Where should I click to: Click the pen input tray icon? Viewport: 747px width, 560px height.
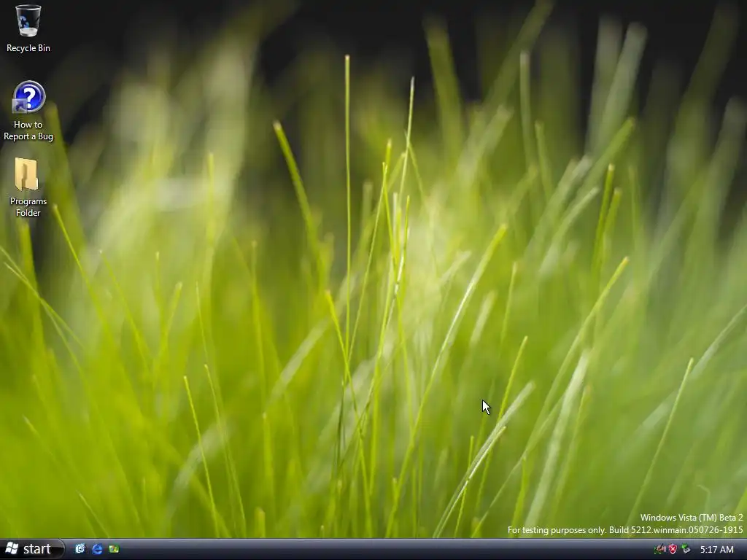click(x=659, y=550)
